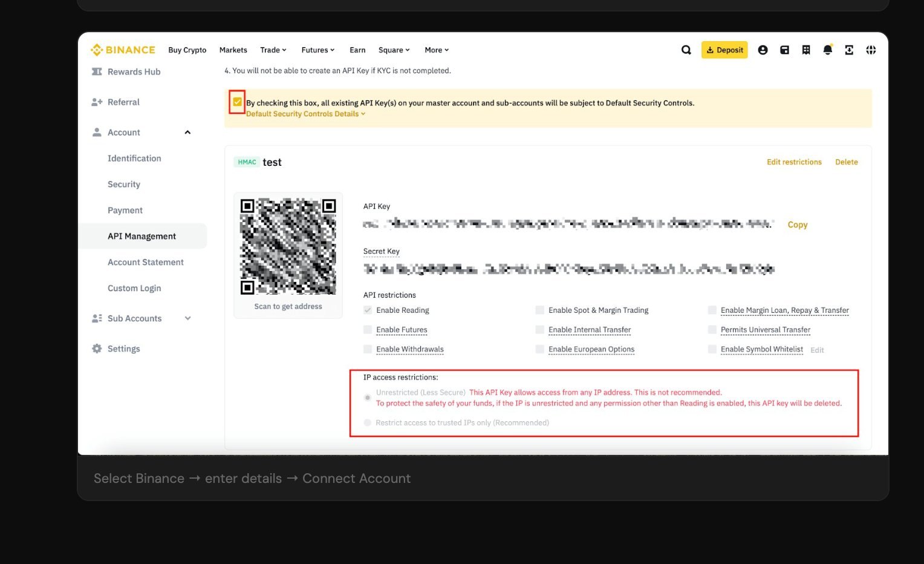The image size is (924, 564).
Task: Go to Security in sidebar
Action: point(124,185)
